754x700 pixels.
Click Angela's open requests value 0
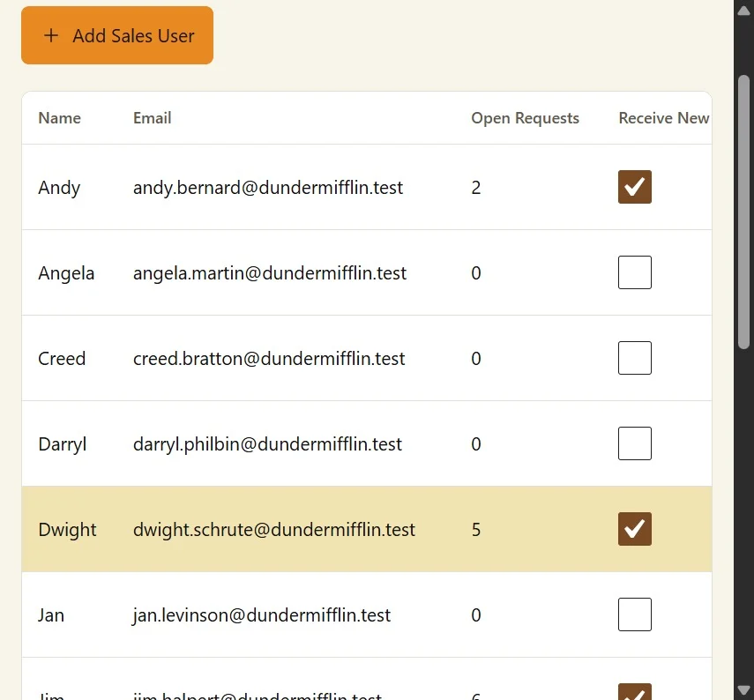[x=476, y=273]
